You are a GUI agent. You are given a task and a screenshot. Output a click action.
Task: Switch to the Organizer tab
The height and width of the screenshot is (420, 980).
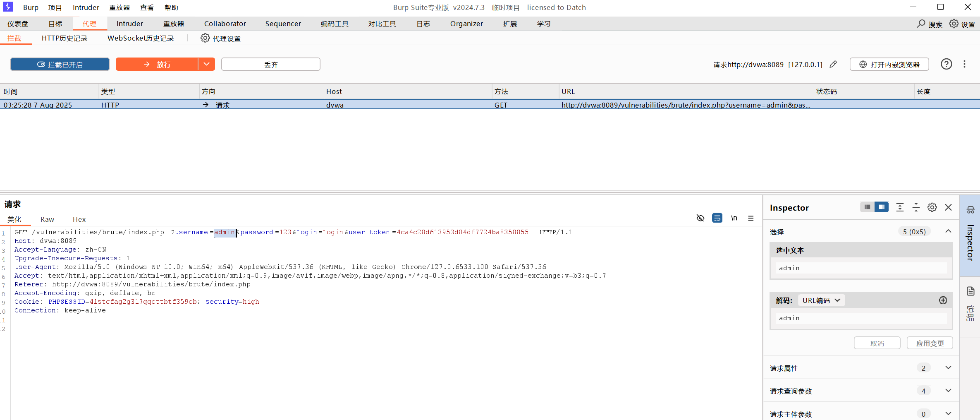466,24
